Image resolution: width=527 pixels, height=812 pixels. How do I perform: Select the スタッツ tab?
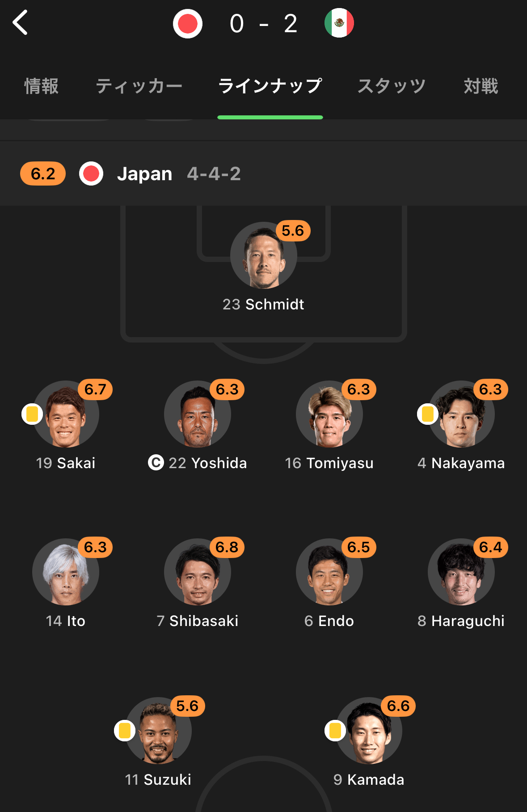click(392, 86)
